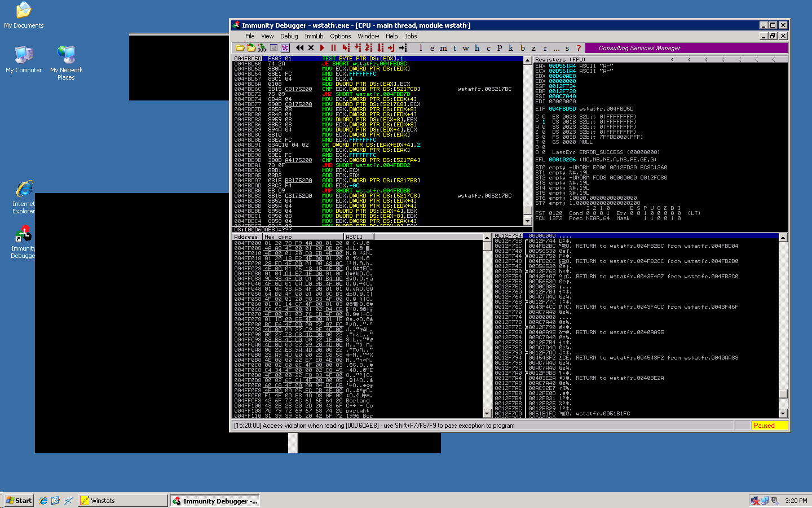This screenshot has width=812, height=508.
Task: Click the EAX register value 00D561A4
Action: [562, 66]
